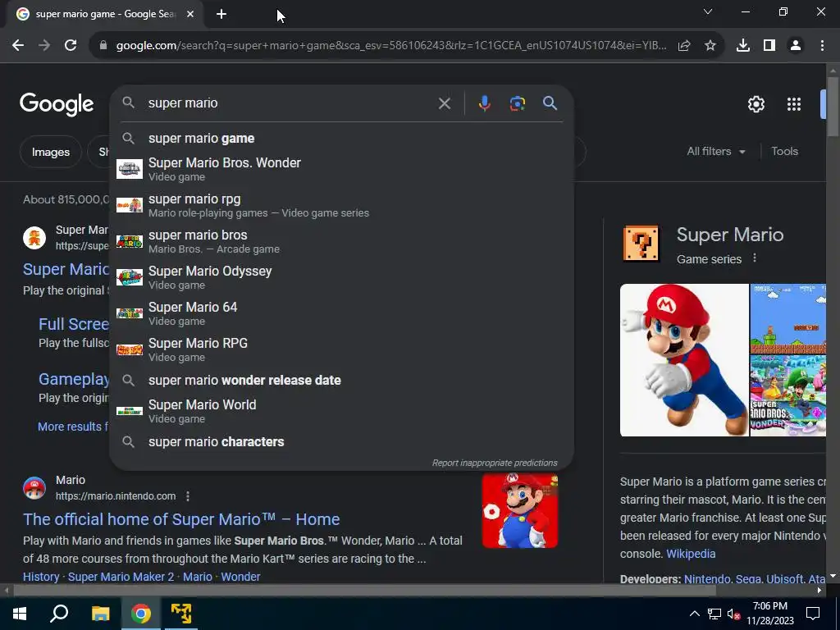Open Google Lens image search icon

pyautogui.click(x=517, y=103)
